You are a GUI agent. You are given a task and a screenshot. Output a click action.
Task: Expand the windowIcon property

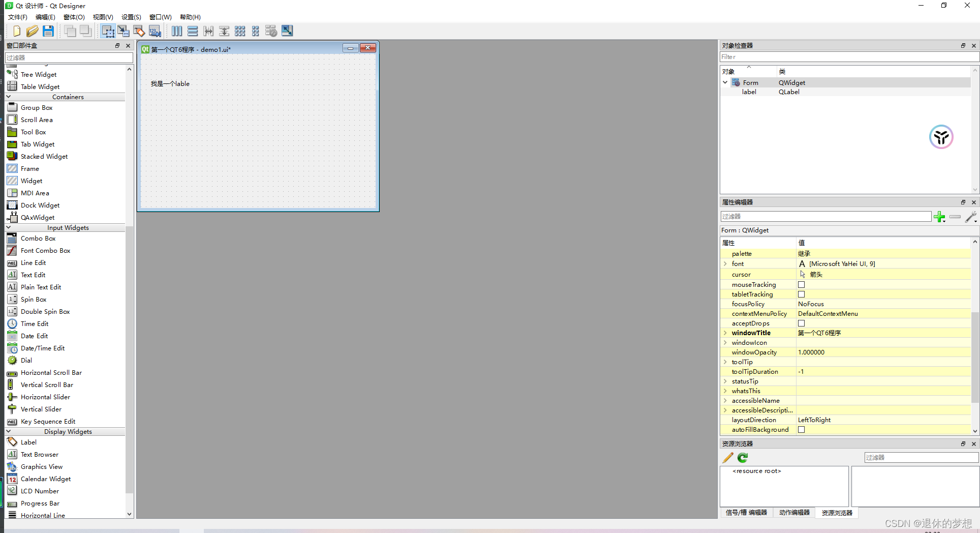tap(725, 342)
